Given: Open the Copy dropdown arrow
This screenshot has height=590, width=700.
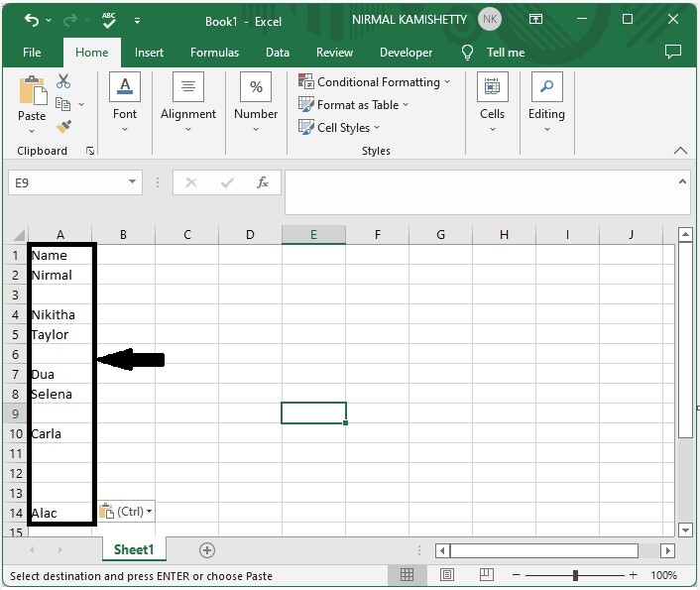Looking at the screenshot, I should [x=81, y=104].
